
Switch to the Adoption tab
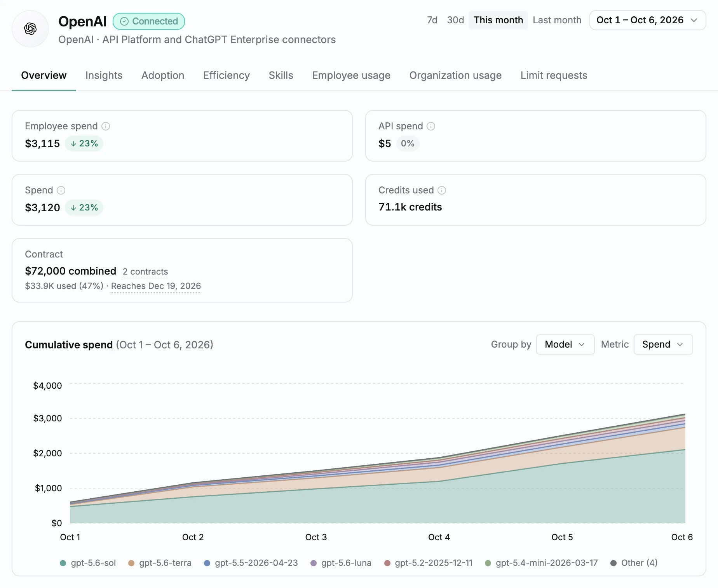tap(163, 75)
